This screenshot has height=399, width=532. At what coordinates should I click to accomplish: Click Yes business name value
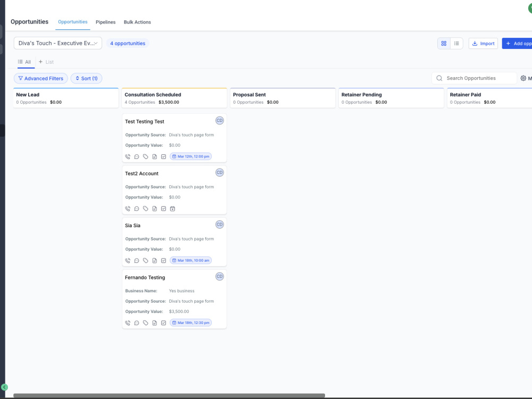point(181,291)
